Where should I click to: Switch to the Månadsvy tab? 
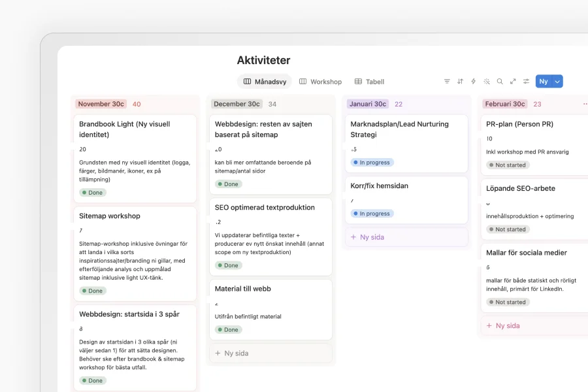pyautogui.click(x=265, y=82)
